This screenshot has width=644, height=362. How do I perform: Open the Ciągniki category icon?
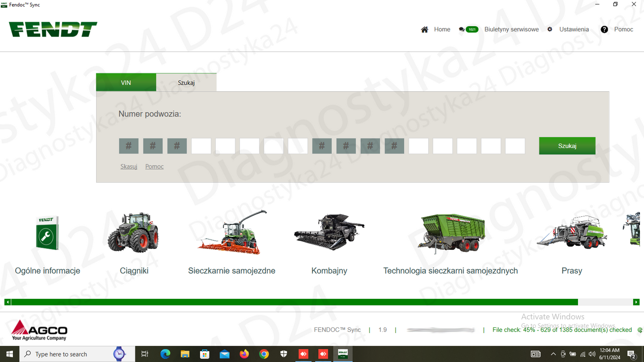point(134,233)
